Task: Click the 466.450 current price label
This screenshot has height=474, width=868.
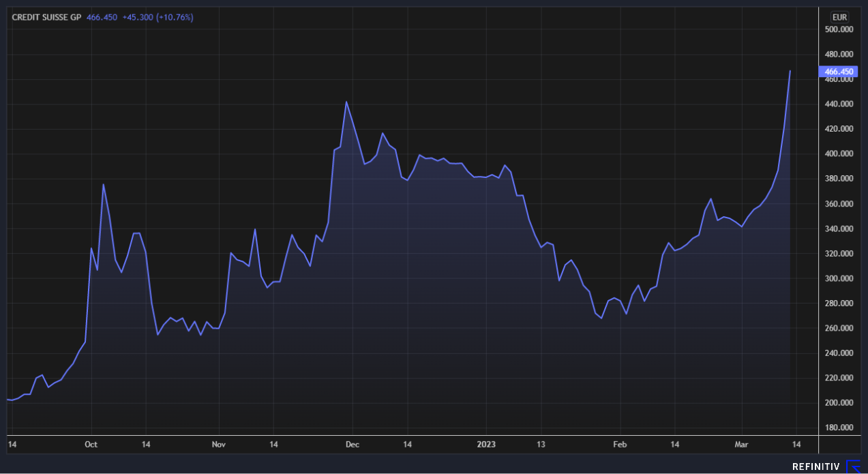Action: pos(839,72)
